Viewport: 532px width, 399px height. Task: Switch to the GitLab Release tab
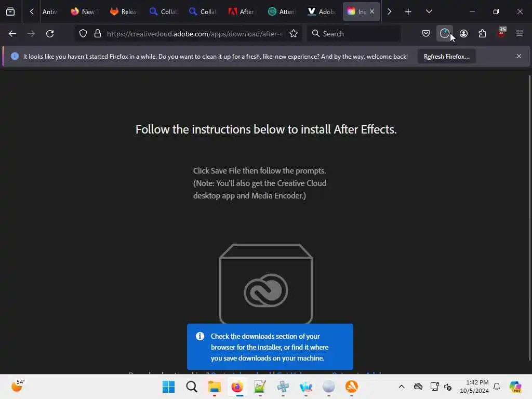123,11
